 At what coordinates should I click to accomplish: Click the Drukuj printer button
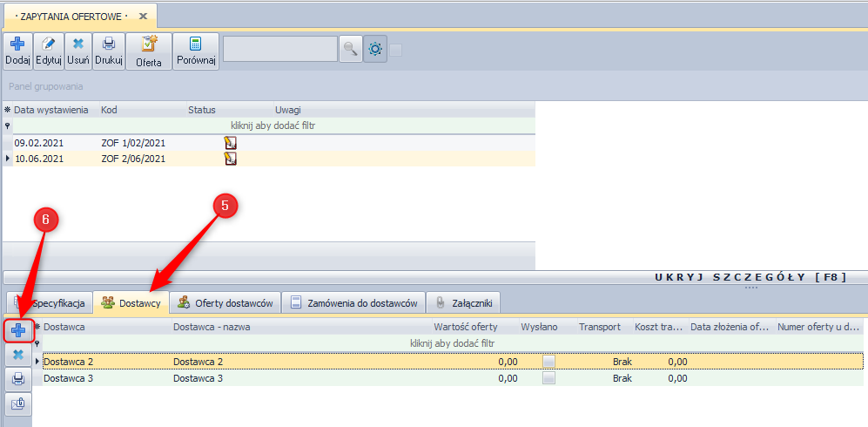pos(109,51)
